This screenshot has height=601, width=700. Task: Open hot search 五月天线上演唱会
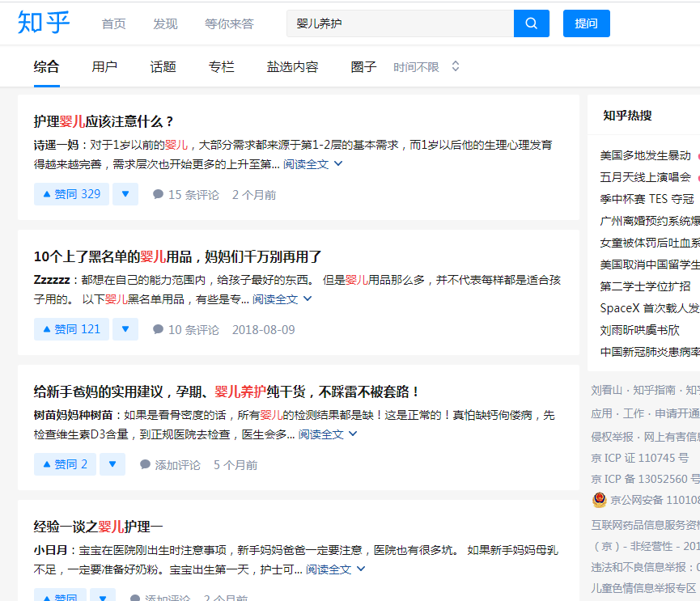point(645,177)
